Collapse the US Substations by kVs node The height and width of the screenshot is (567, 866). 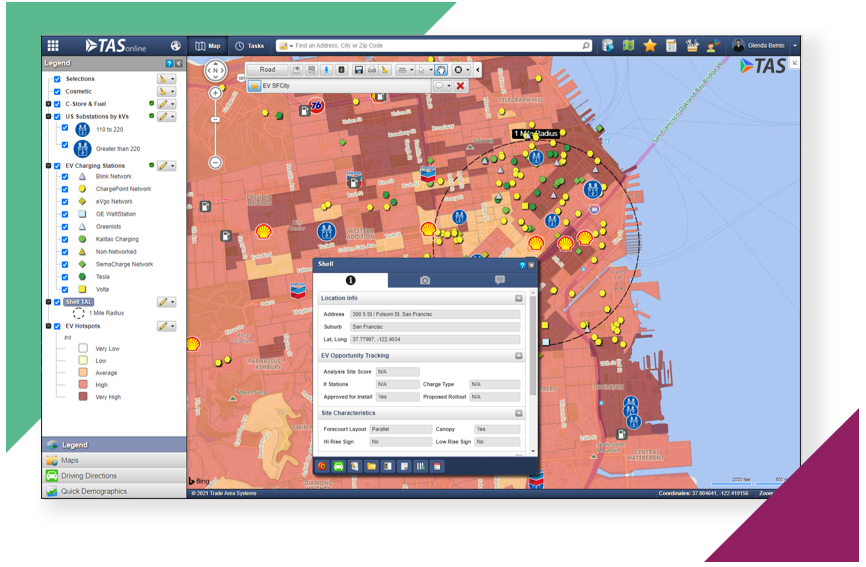click(x=49, y=116)
